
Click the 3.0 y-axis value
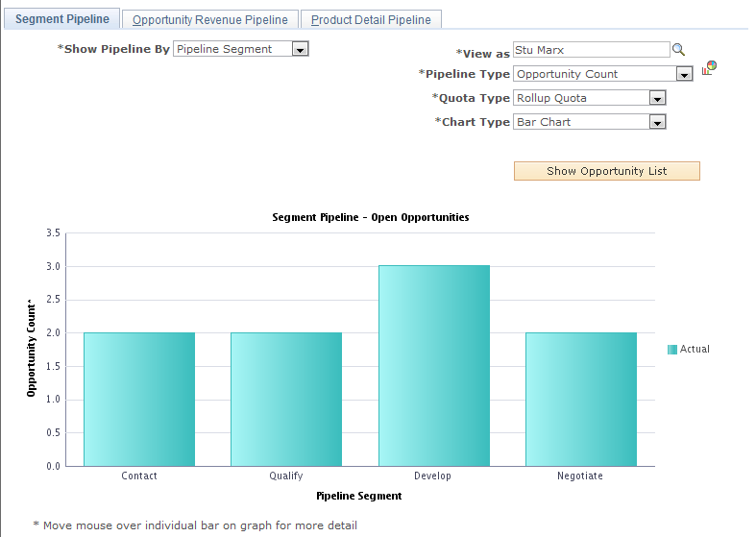coord(53,266)
